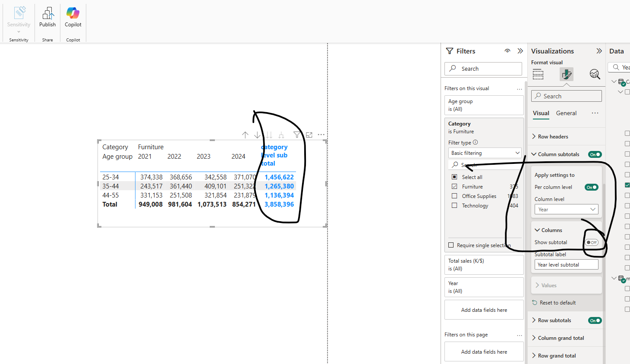Click the Filter type info icon
This screenshot has width=630, height=364.
pyautogui.click(x=476, y=142)
